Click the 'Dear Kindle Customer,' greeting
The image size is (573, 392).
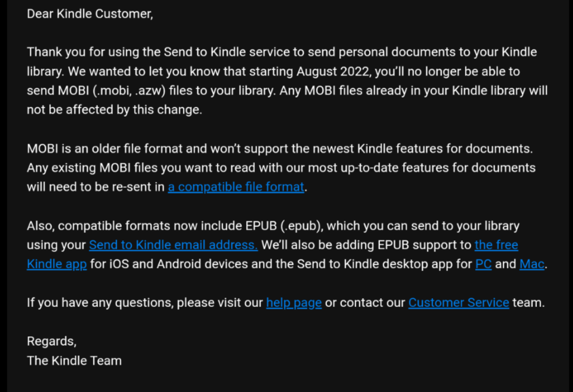[x=90, y=14]
